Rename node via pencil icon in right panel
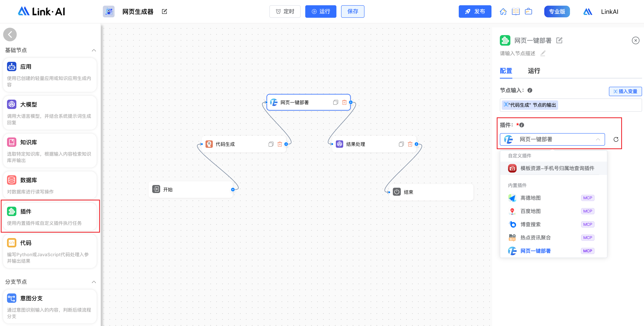The height and width of the screenshot is (326, 644). 559,40
